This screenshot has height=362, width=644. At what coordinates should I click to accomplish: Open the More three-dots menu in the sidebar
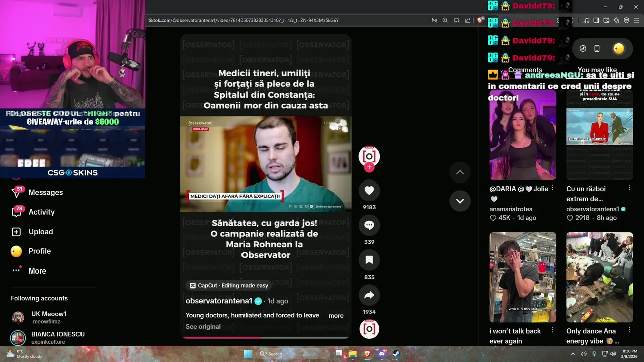coord(16,271)
